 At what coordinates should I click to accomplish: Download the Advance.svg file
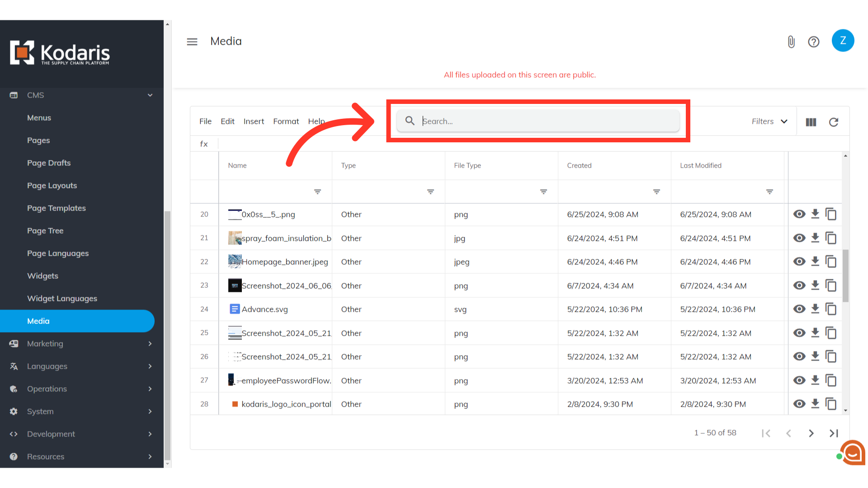tap(815, 309)
